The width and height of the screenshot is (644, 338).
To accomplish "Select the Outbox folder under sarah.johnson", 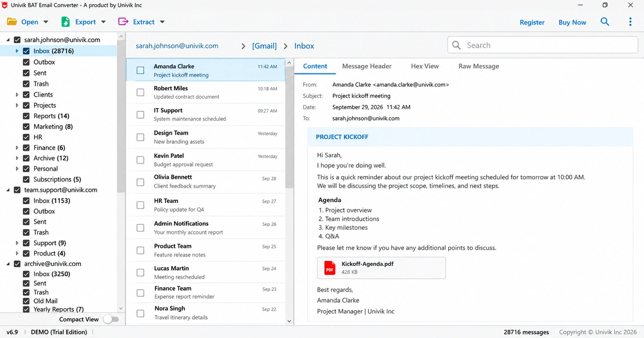I will pos(44,62).
